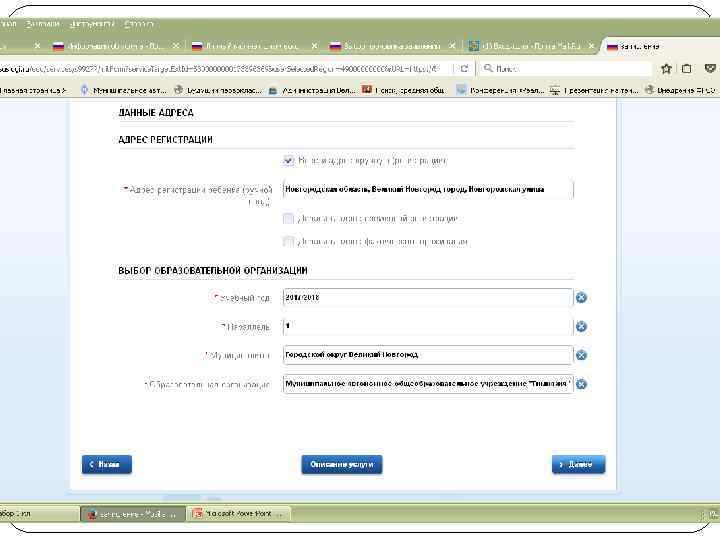The height and width of the screenshot is (540, 720).
Task: Open the Конференция bookmark
Action: [500, 90]
